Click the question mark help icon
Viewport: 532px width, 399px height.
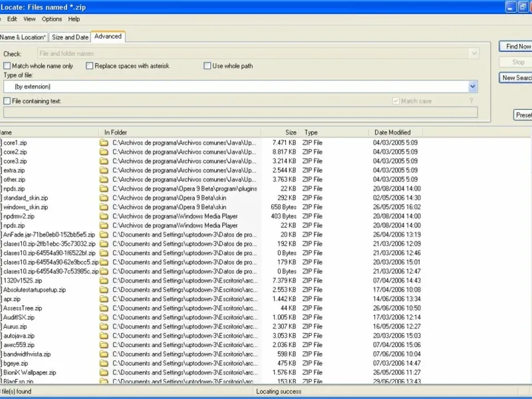click(471, 101)
